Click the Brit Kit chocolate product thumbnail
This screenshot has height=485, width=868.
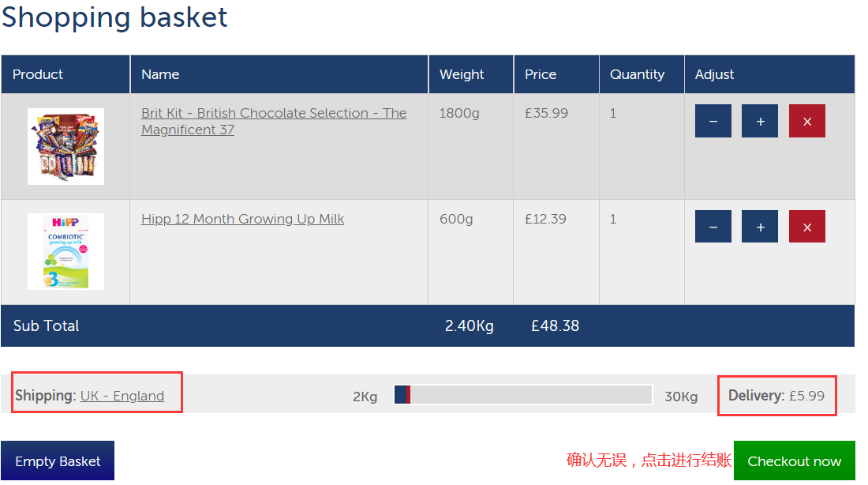coord(65,147)
